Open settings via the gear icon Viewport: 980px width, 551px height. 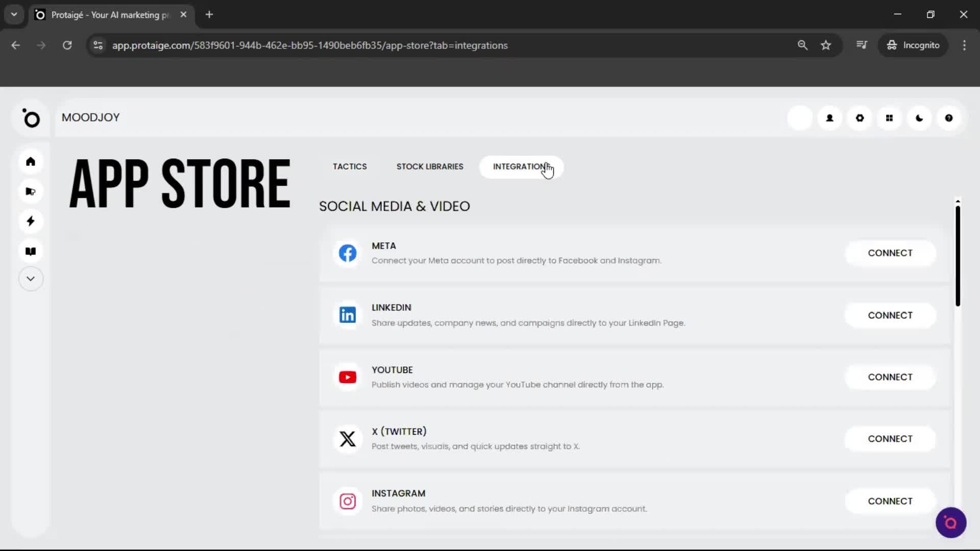pos(860,118)
